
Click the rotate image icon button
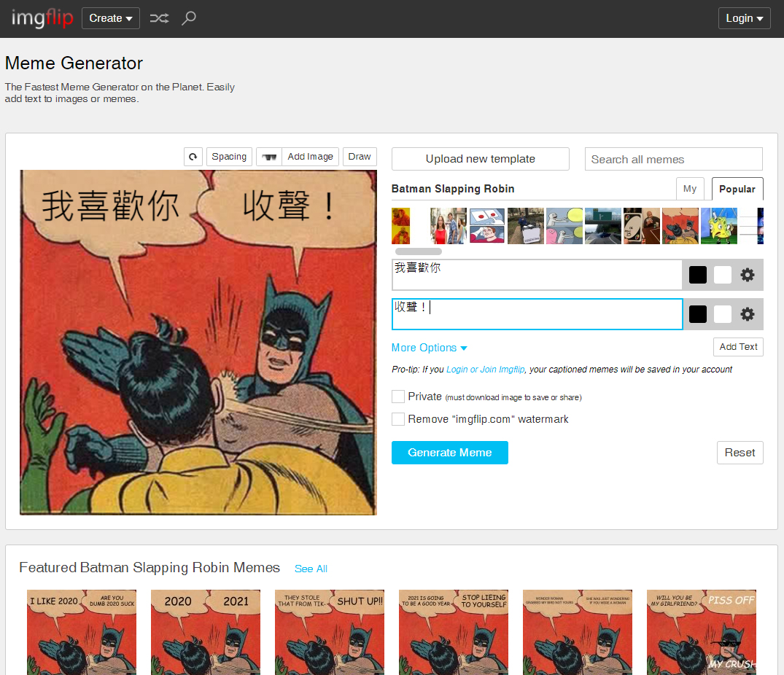pyautogui.click(x=193, y=157)
